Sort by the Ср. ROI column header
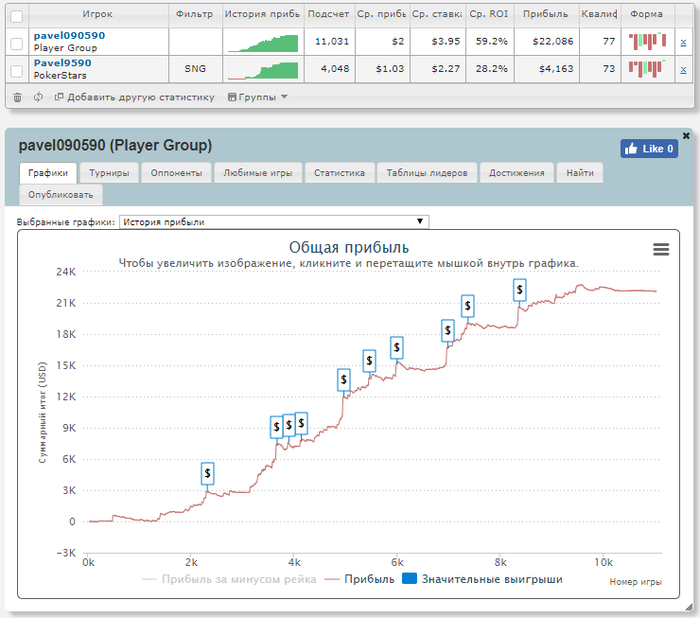The height and width of the screenshot is (618, 700). [x=489, y=14]
